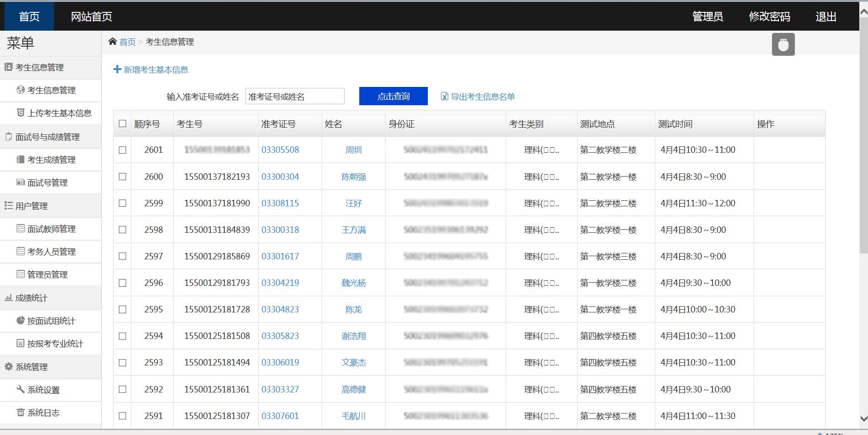
Task: Check the box for row 2599
Action: coord(122,203)
